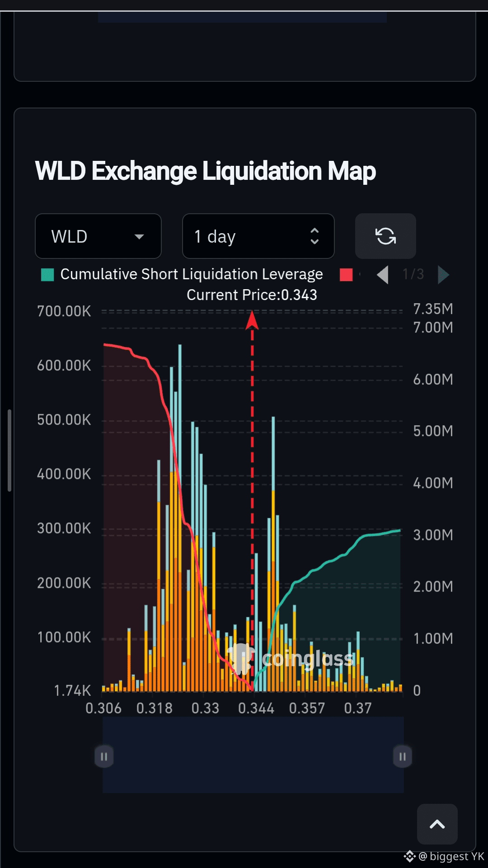488x868 pixels.
Task: Click the refresh chart button
Action: pos(385,236)
